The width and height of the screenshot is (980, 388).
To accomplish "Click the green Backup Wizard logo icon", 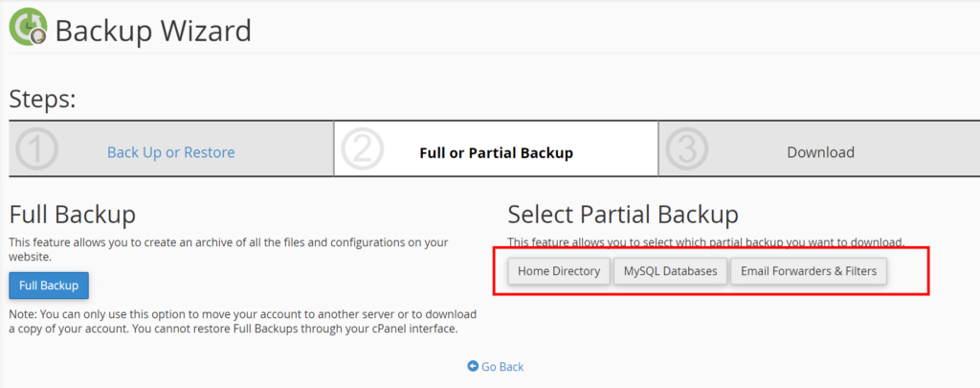I will (x=29, y=28).
